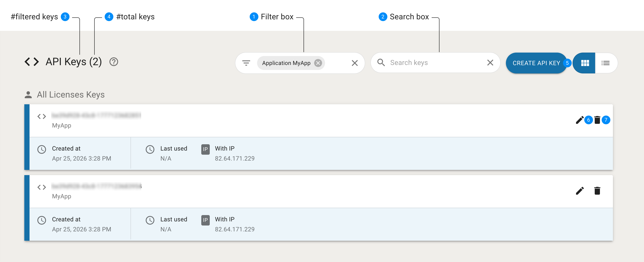Click the CREATE API KEY button
The width and height of the screenshot is (644, 262).
(x=536, y=63)
